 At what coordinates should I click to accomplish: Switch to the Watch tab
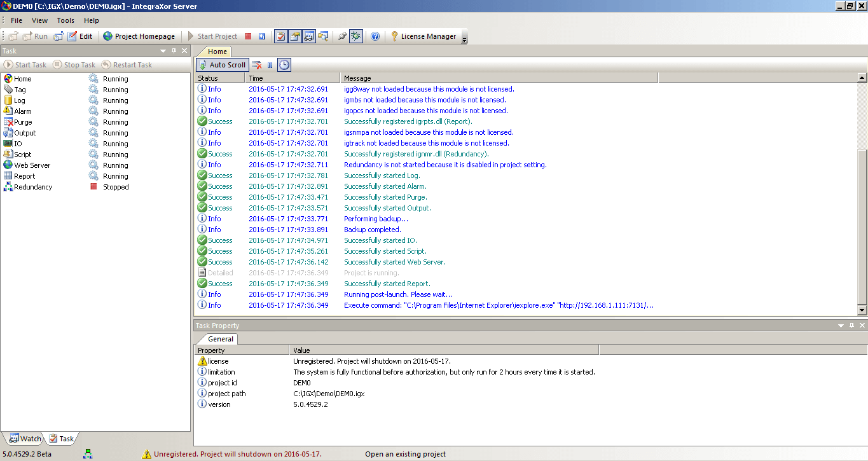tap(25, 439)
